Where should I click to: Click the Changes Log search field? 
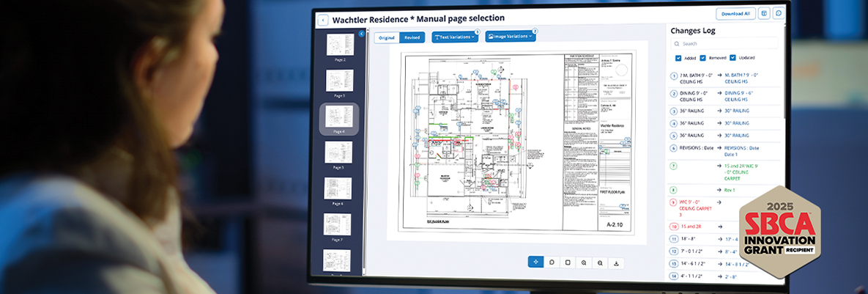coord(725,44)
